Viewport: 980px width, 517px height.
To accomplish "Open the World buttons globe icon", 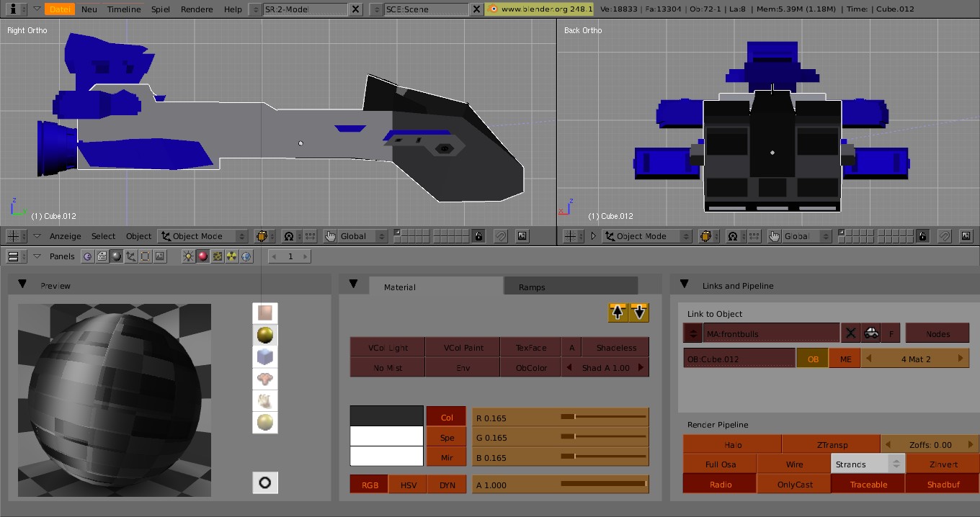I will click(x=246, y=256).
